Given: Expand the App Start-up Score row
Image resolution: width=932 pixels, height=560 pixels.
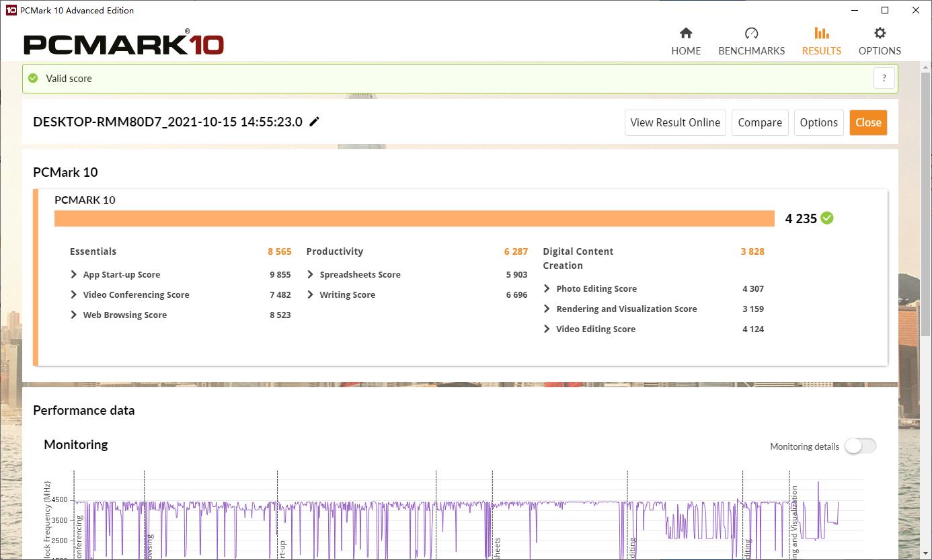Looking at the screenshot, I should point(74,274).
